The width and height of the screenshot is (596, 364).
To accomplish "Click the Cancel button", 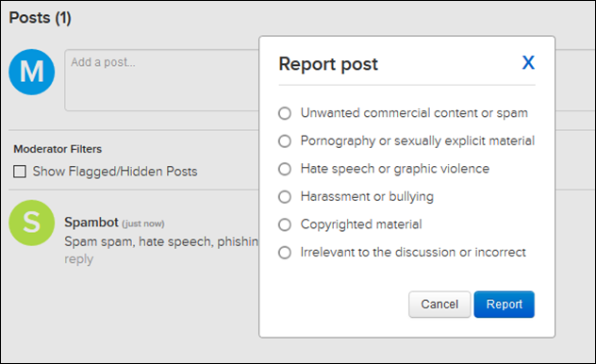I will (439, 305).
